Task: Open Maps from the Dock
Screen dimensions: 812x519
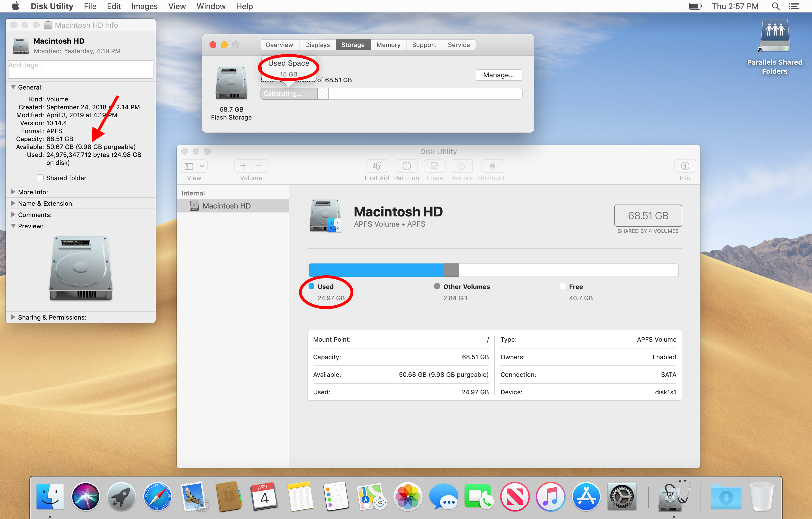Action: (x=372, y=496)
